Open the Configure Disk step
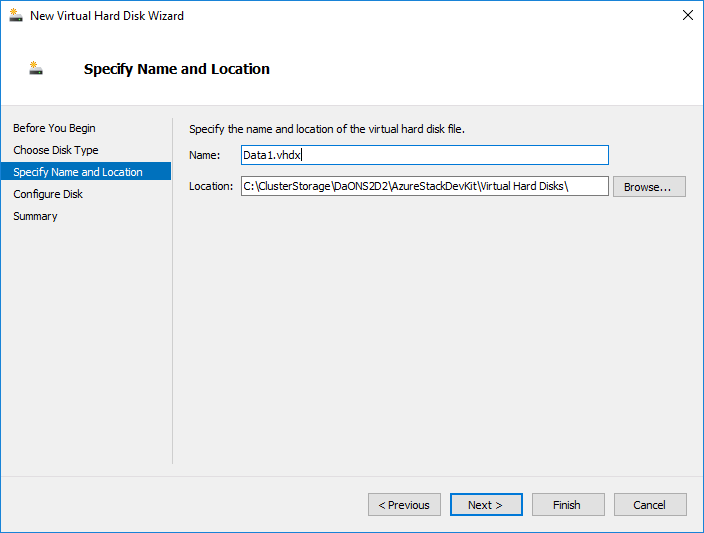Viewport: 704px width, 533px height. [48, 194]
